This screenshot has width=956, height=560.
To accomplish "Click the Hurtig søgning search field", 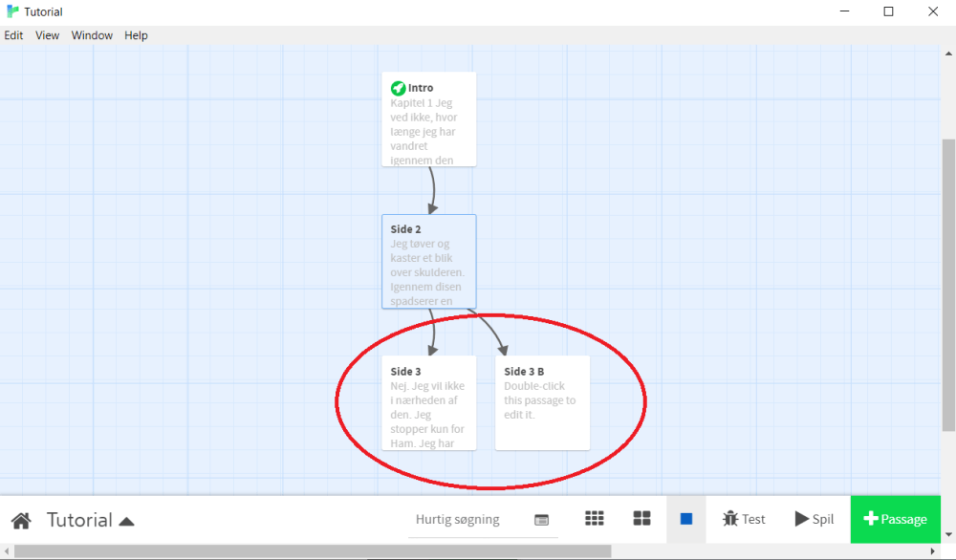I will coord(467,520).
